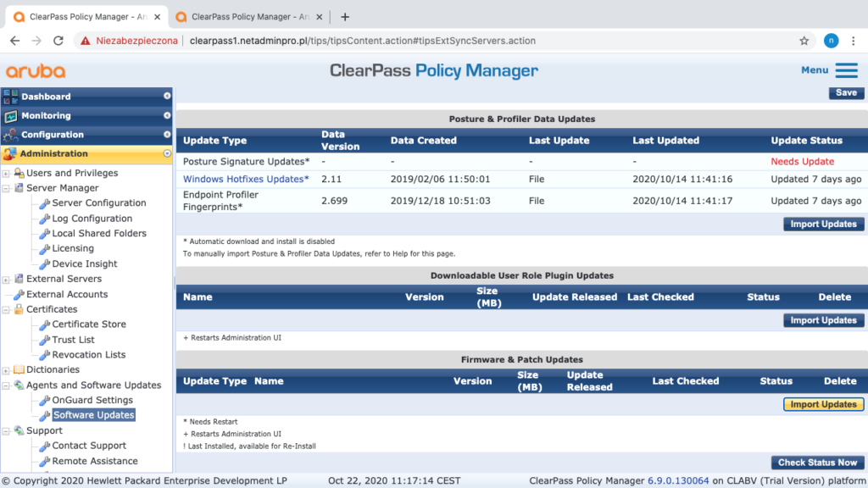Open the hamburger Menu icon
Viewport: 868px width, 488px height.
[846, 70]
